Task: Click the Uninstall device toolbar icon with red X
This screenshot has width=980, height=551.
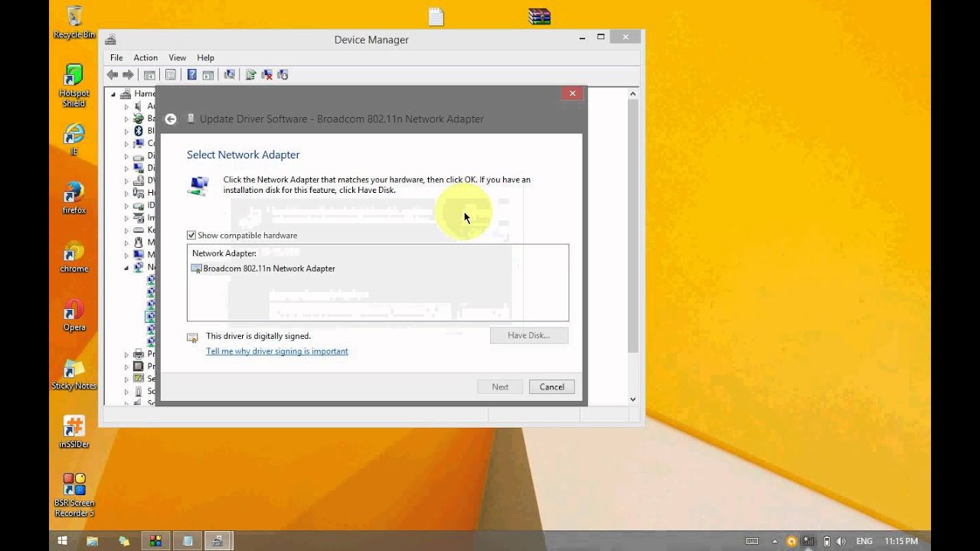Action: pyautogui.click(x=266, y=74)
